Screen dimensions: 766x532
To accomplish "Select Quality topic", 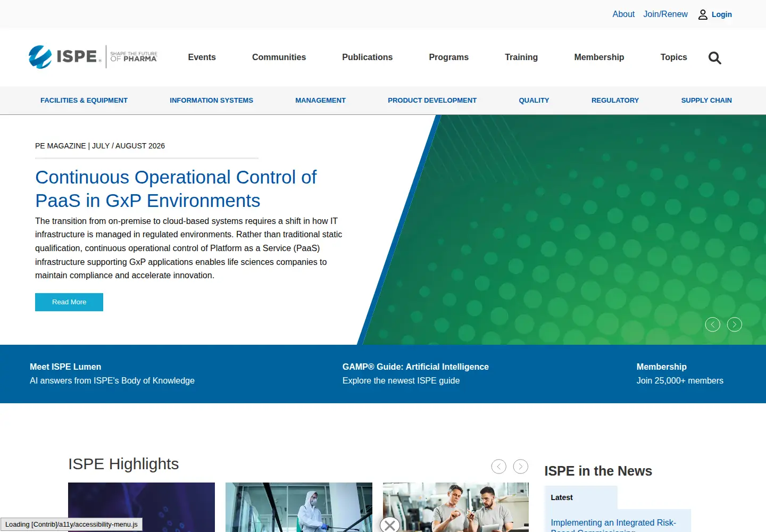I will [x=534, y=101].
